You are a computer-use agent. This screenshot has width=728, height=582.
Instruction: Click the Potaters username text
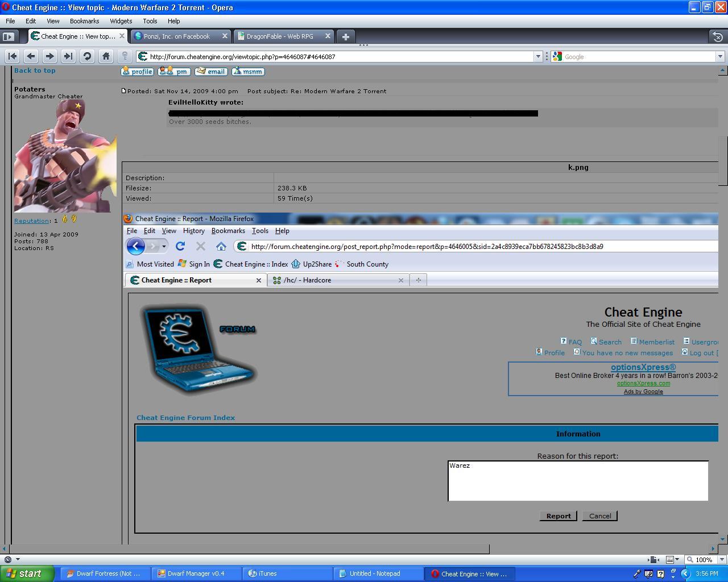[30, 89]
